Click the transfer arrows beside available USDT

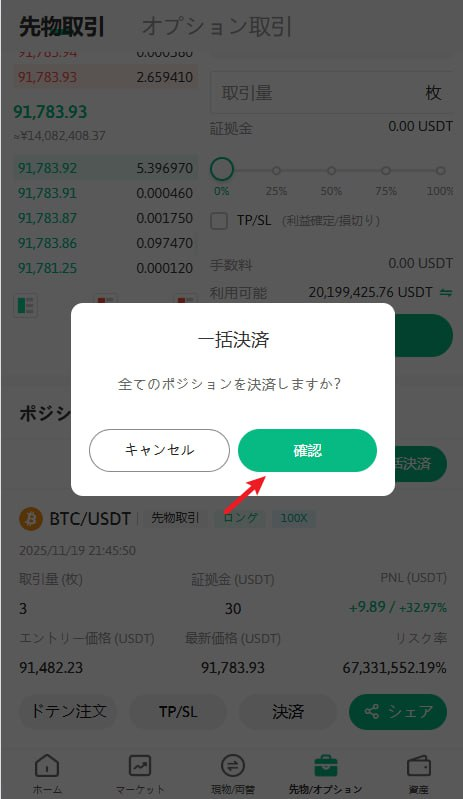446,292
